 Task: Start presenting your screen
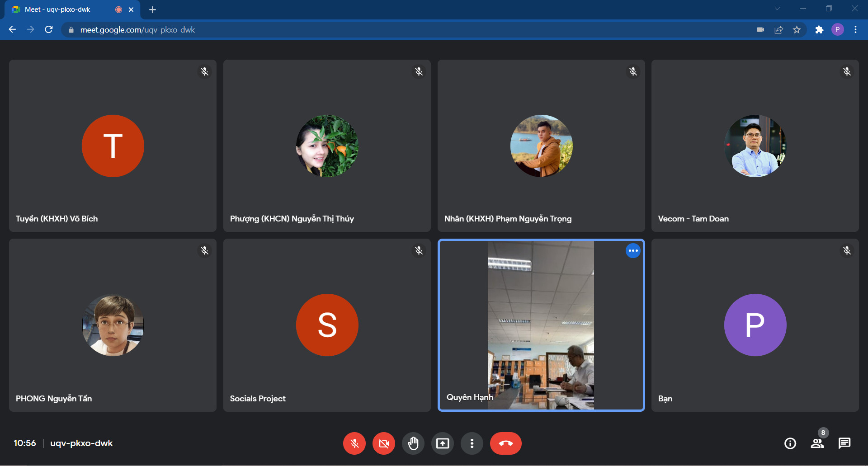tap(442, 443)
